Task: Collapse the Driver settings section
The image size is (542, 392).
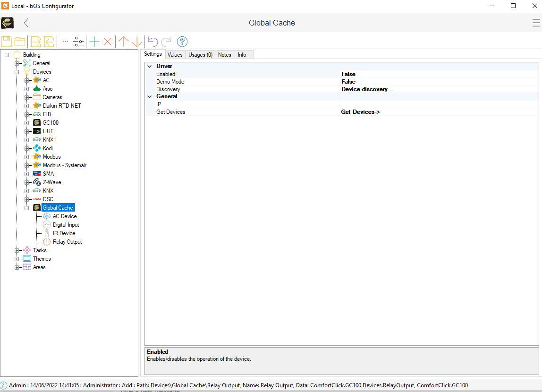Action: click(x=150, y=66)
